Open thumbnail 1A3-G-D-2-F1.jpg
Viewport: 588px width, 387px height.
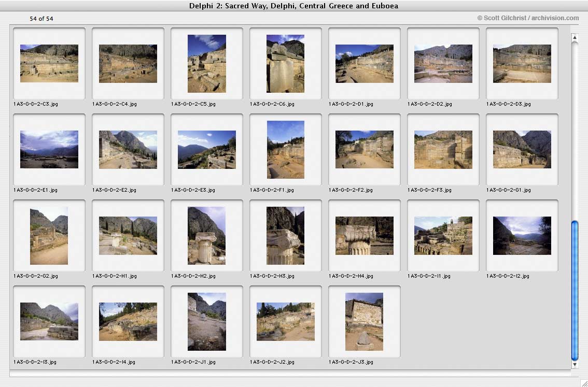pos(285,150)
